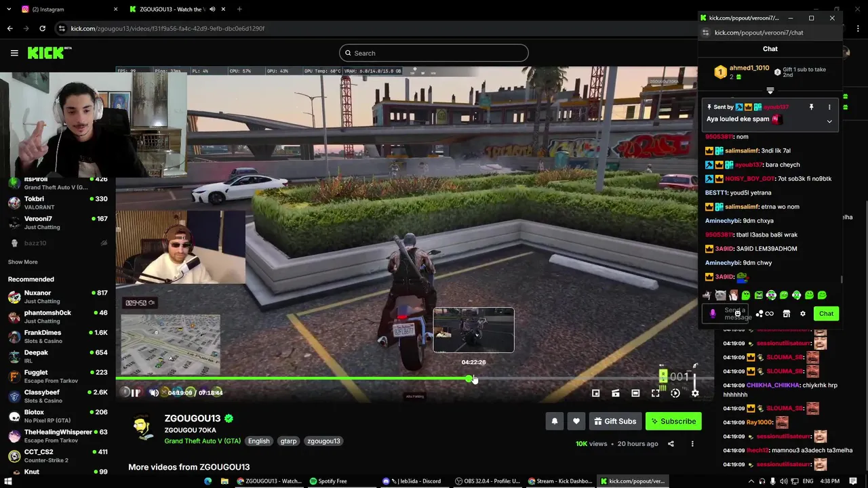
Task: Open chat settings gear in popout
Action: (803, 314)
